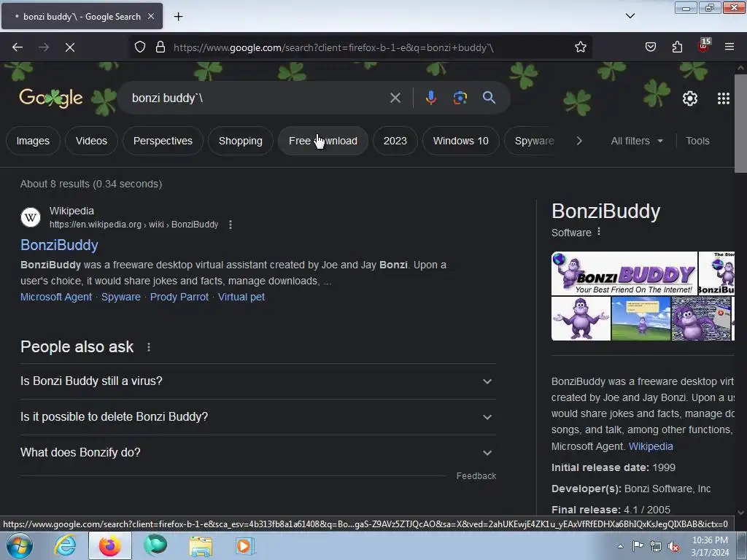Close the bonzi buddy Google Search tab
The height and width of the screenshot is (560, 747).
[151, 16]
